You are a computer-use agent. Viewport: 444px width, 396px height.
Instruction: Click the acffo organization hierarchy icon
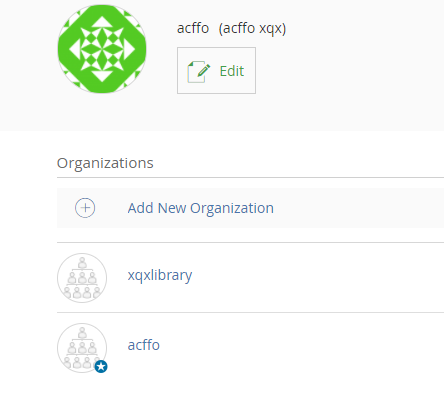82,348
